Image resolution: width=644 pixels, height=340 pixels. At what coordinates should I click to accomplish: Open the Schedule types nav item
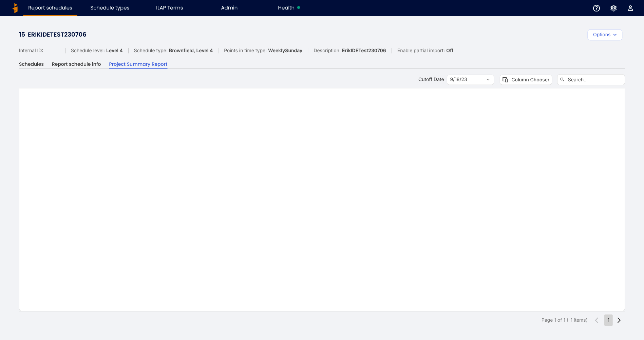pyautogui.click(x=110, y=8)
